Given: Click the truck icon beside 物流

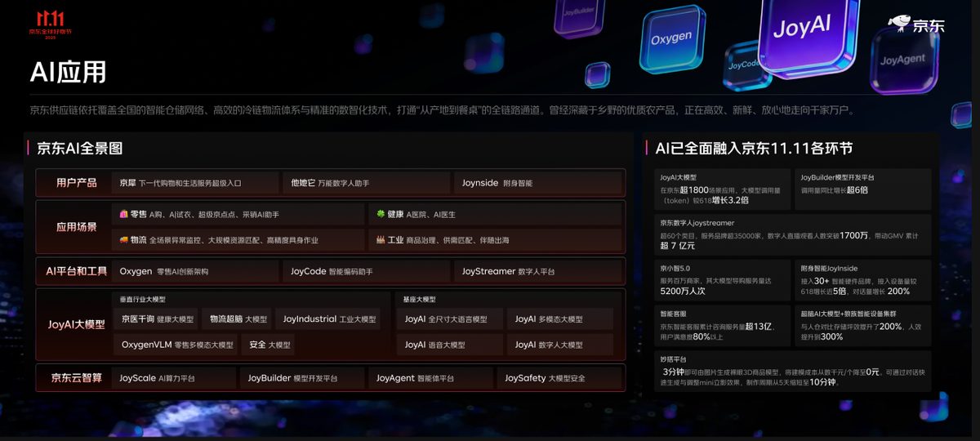Looking at the screenshot, I should pyautogui.click(x=123, y=240).
